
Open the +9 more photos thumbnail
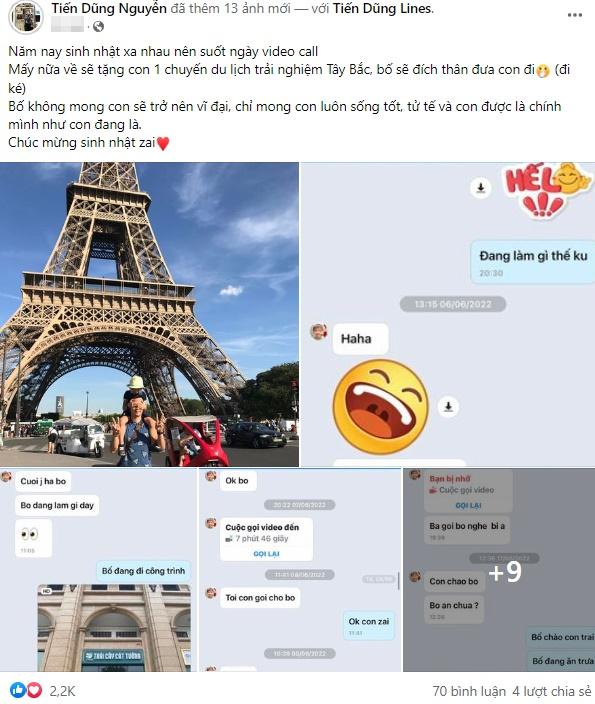[499, 570]
